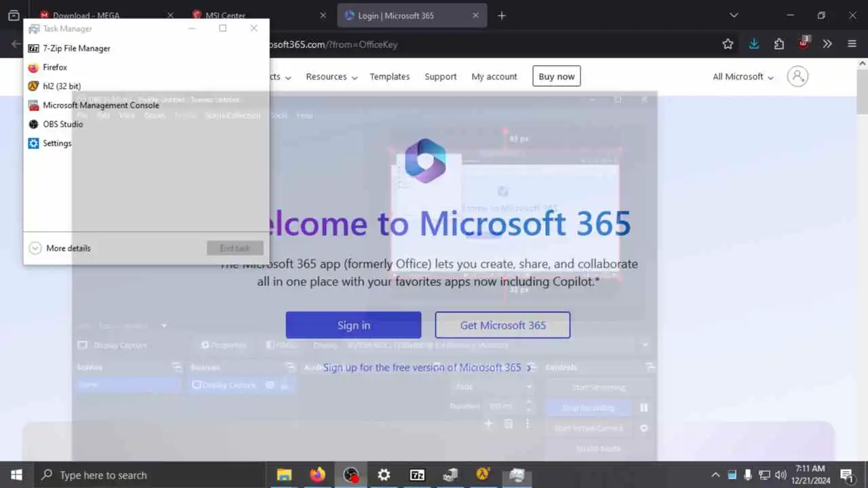Show hidden system tray icons
This screenshot has width=868, height=488.
pyautogui.click(x=715, y=474)
